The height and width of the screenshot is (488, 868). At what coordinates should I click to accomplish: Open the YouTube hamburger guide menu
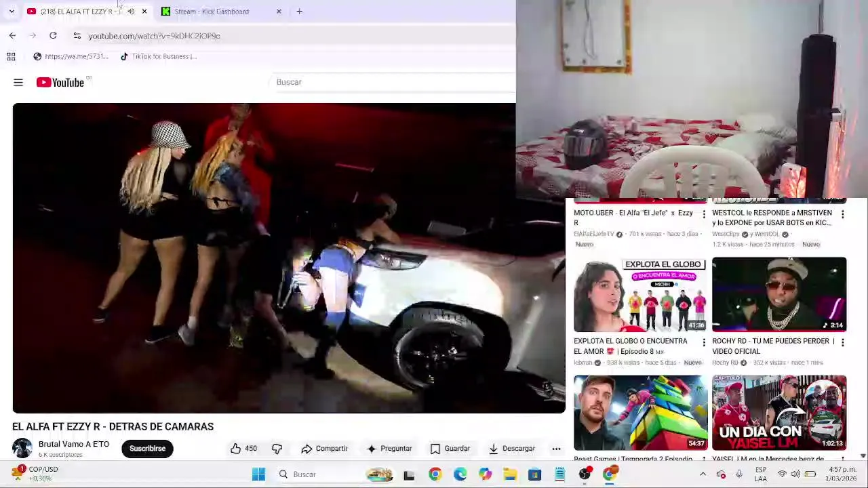coord(18,83)
